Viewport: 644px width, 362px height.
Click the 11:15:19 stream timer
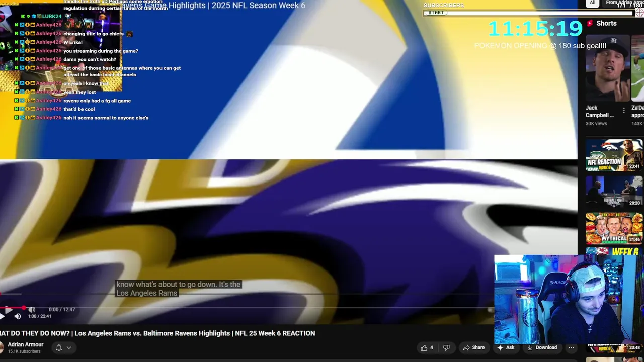pyautogui.click(x=535, y=29)
